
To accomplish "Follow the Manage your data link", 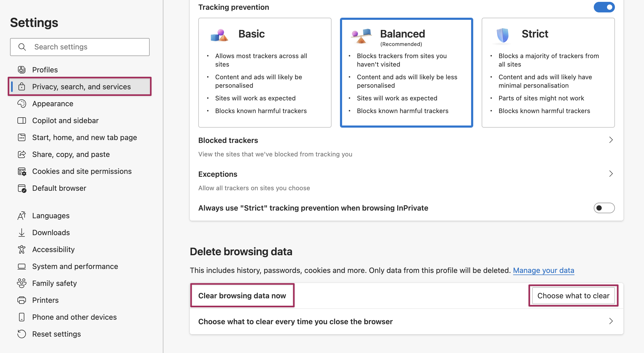I will [x=544, y=270].
